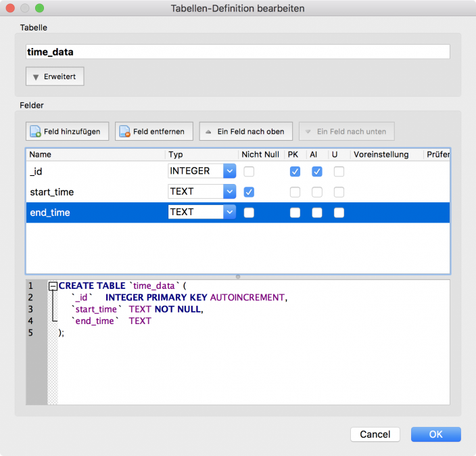Move field up with Ein Feld nach oben

click(245, 131)
